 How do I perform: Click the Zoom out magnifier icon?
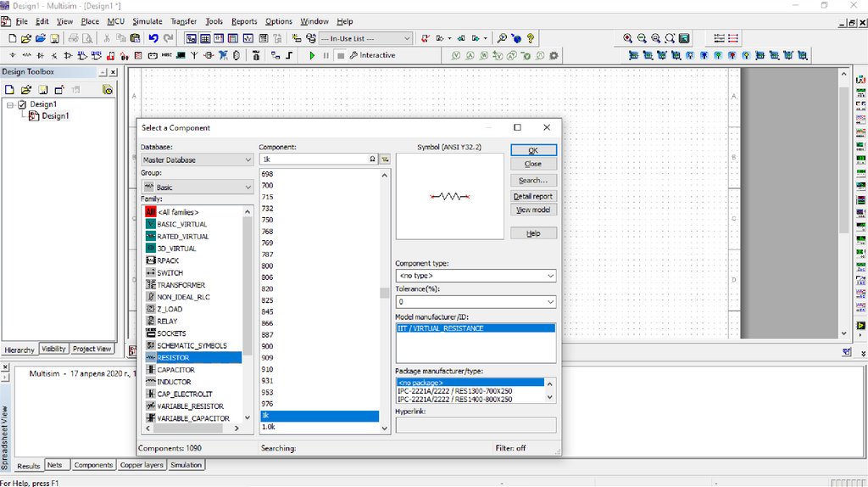(642, 38)
